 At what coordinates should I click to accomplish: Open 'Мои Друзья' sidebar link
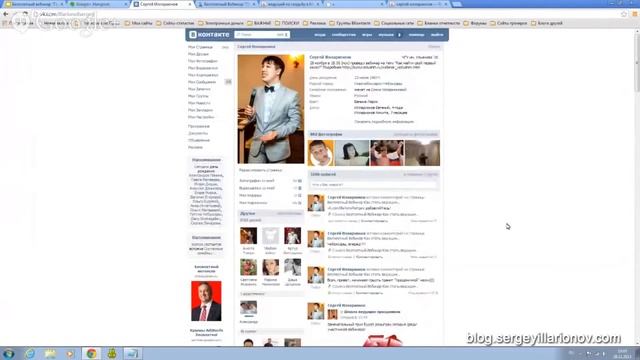click(198, 54)
